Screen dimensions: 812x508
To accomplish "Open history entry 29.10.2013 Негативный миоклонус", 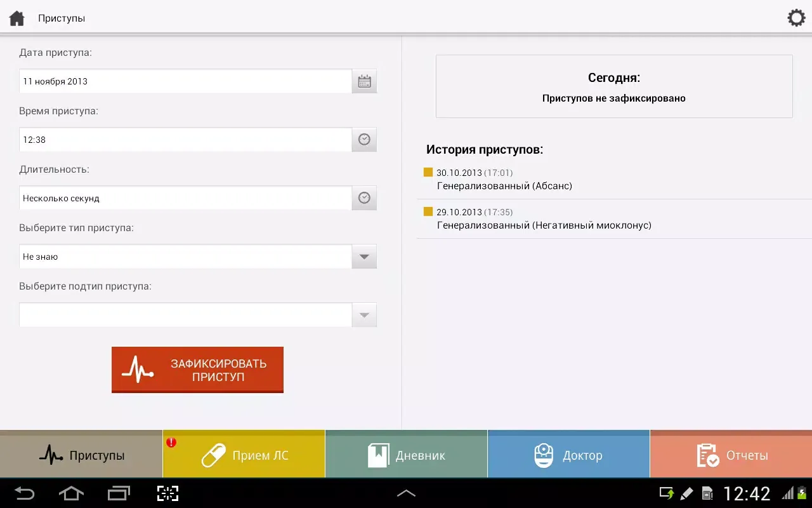I will pyautogui.click(x=614, y=219).
